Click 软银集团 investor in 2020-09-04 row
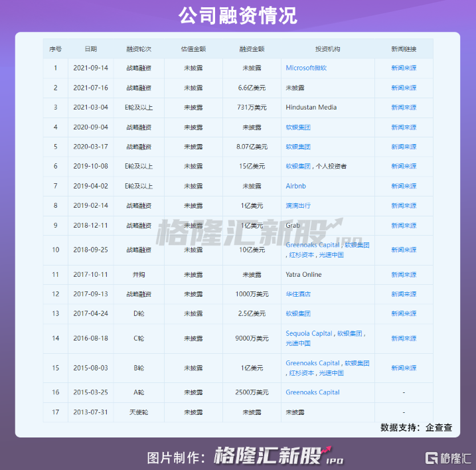The image size is (476, 470). tap(298, 127)
